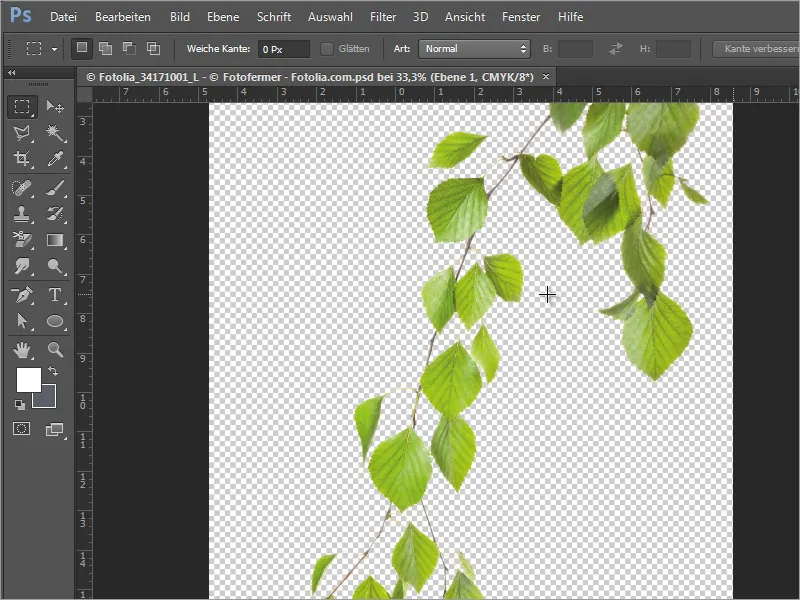Open the Hilfe menu

570,17
